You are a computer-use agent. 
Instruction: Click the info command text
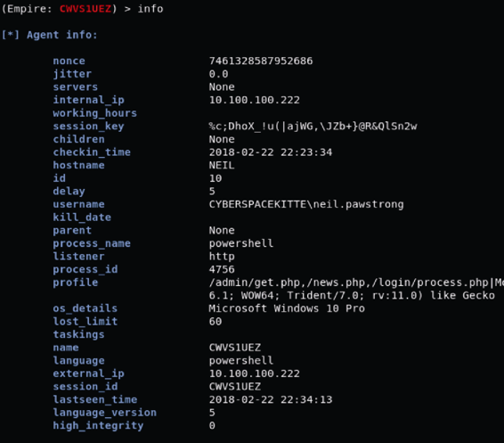(150, 9)
